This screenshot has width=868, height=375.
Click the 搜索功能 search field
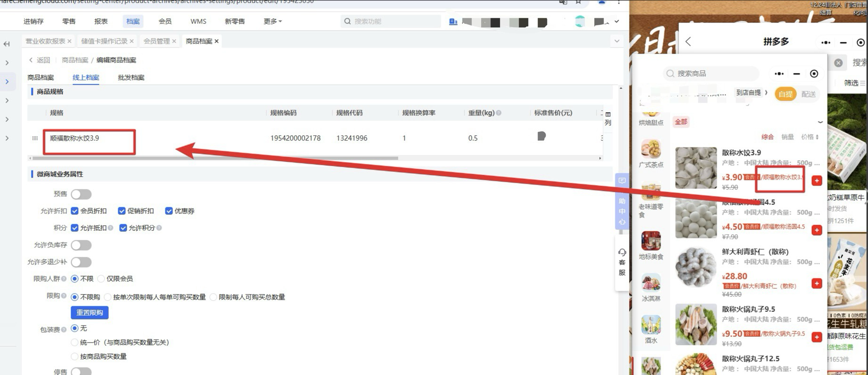coord(391,21)
